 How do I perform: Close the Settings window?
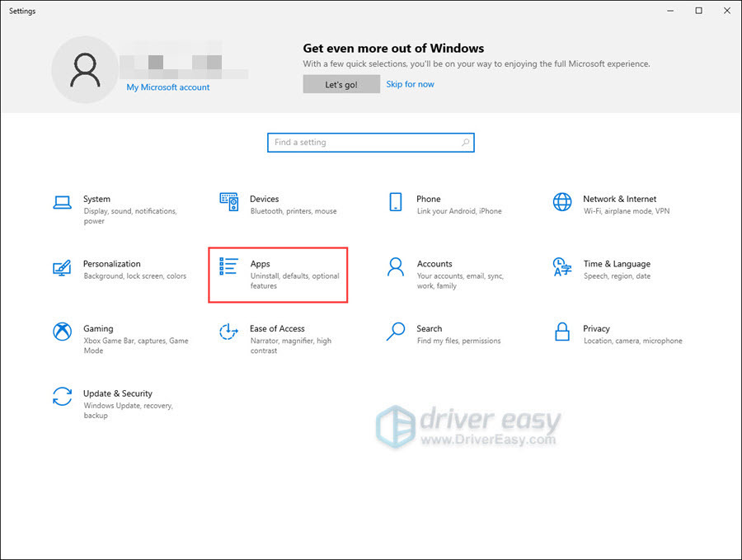[x=727, y=11]
